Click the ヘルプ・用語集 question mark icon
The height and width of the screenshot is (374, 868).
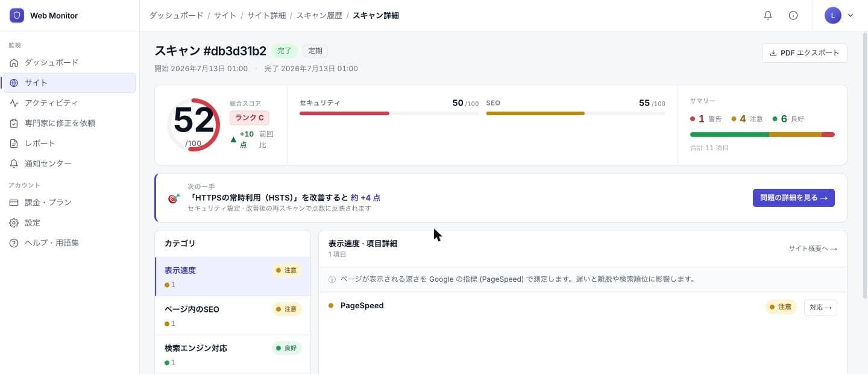tap(14, 243)
